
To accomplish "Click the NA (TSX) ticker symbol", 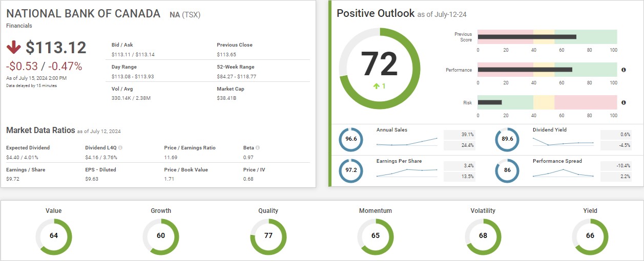I will click(185, 15).
